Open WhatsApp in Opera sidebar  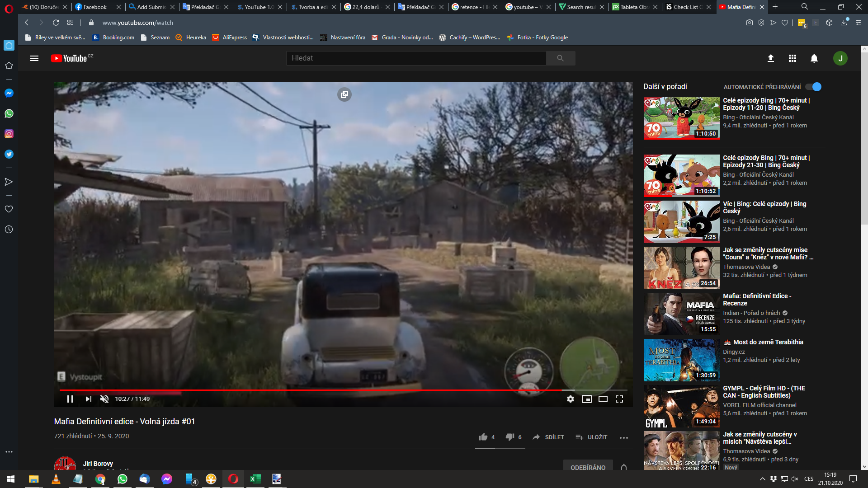click(9, 113)
